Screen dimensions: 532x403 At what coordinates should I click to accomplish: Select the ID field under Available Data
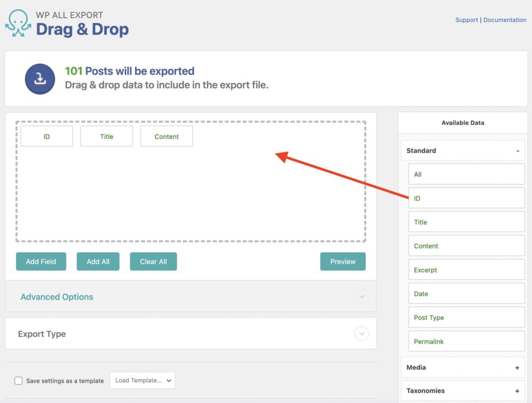click(x=466, y=198)
